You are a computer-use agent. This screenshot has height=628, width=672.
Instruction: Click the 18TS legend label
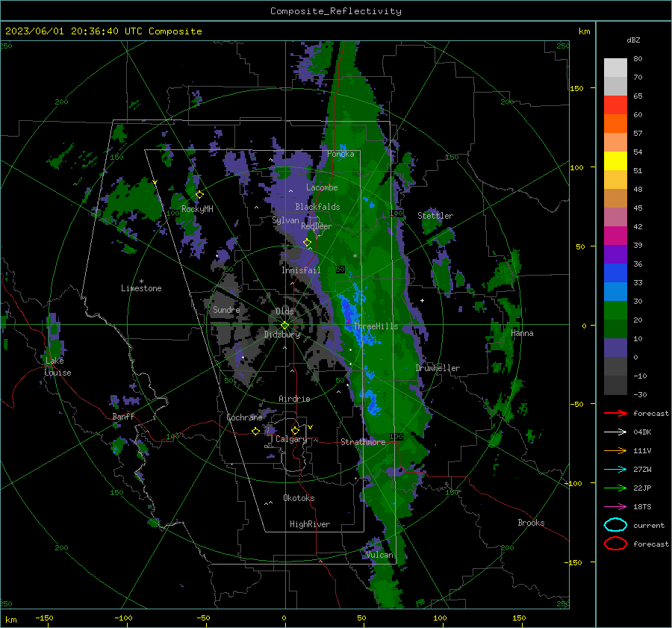pyautogui.click(x=642, y=507)
